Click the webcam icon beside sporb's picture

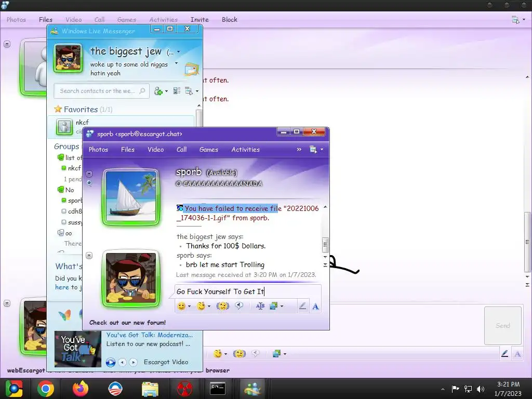tap(89, 183)
